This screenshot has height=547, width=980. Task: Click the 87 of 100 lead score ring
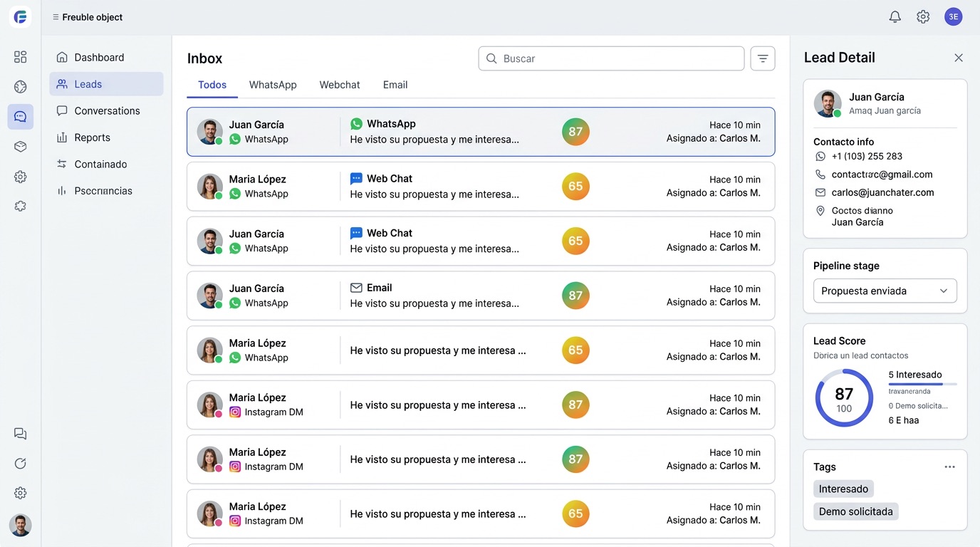[844, 398]
